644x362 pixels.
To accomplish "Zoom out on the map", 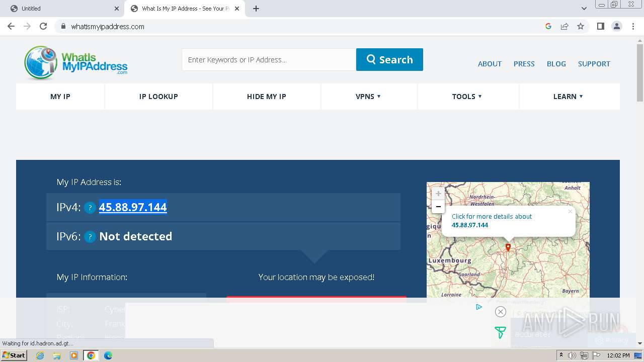I will (438, 207).
